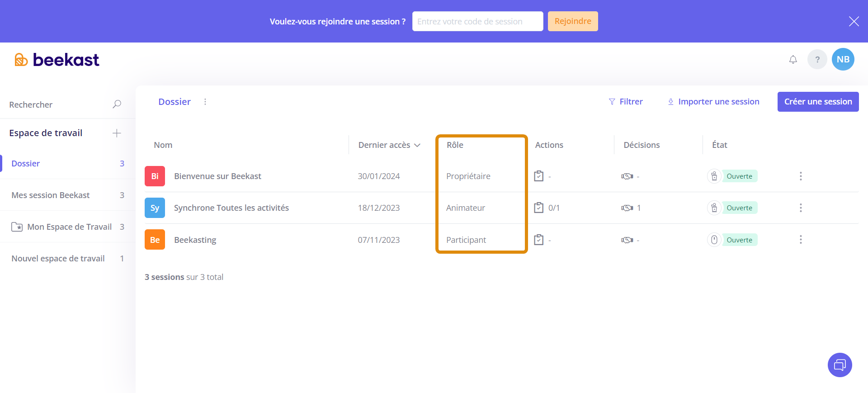Click the 0/1 actions count
The height and width of the screenshot is (393, 868).
(554, 208)
